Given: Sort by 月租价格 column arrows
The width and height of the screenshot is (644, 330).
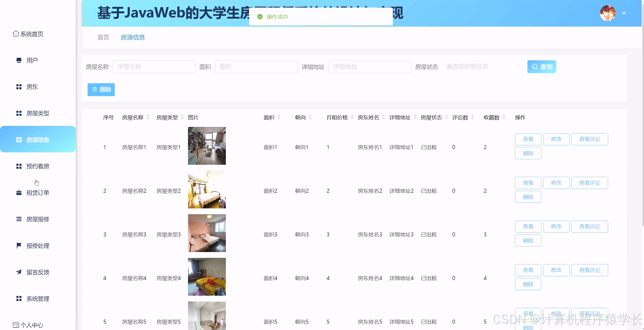Looking at the screenshot, I should 352,117.
